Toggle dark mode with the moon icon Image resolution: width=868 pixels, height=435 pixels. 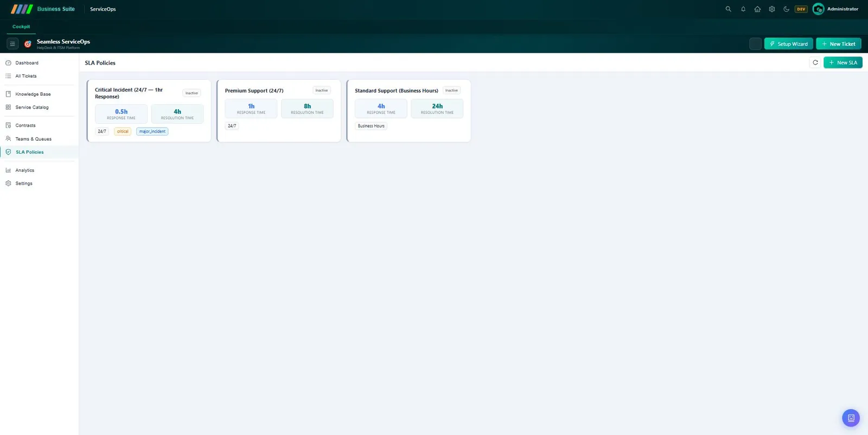[786, 9]
